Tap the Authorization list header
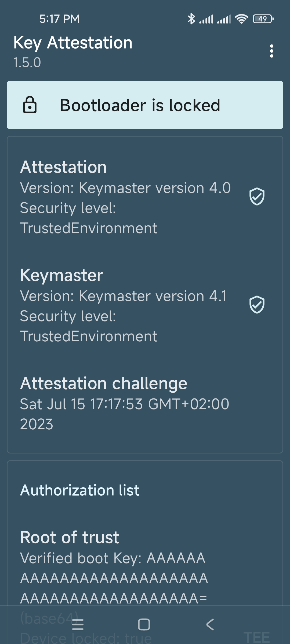The image size is (290, 644). pyautogui.click(x=80, y=491)
